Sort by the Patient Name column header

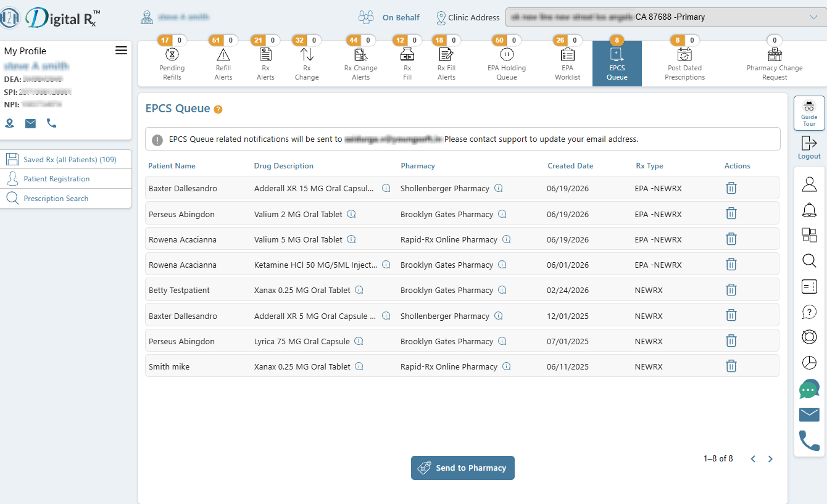click(x=172, y=166)
